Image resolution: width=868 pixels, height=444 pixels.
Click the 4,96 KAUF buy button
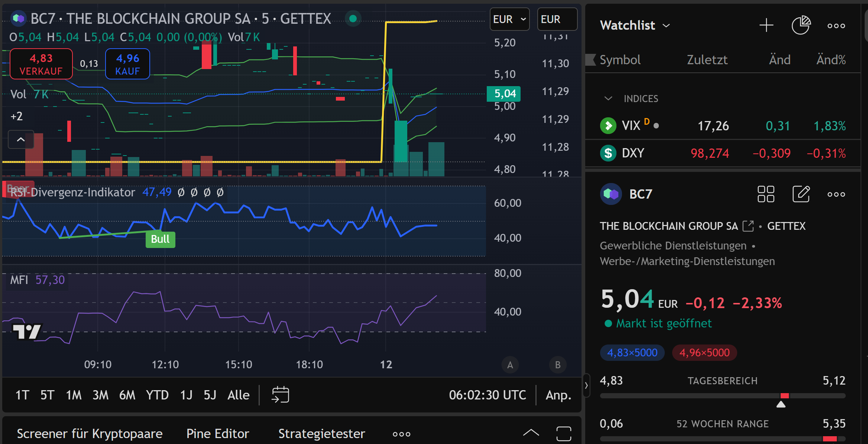pos(127,64)
